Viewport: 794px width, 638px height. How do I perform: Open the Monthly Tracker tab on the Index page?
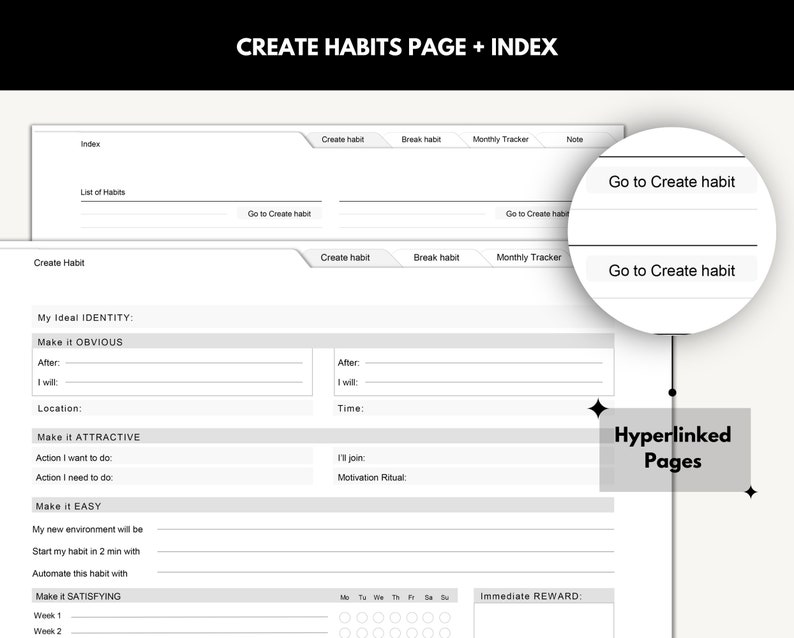500,139
